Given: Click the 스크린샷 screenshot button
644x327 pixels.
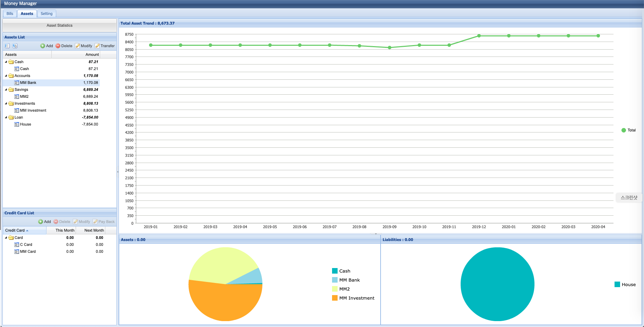Looking at the screenshot, I should point(629,198).
